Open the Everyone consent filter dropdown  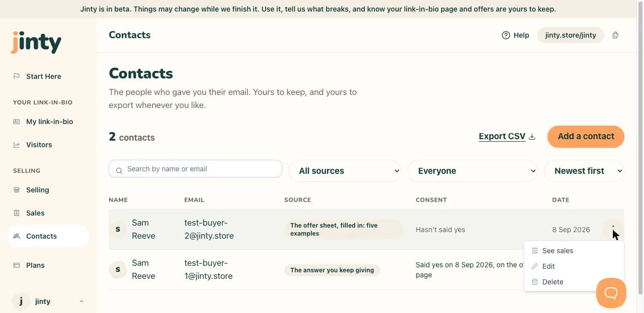click(x=473, y=171)
